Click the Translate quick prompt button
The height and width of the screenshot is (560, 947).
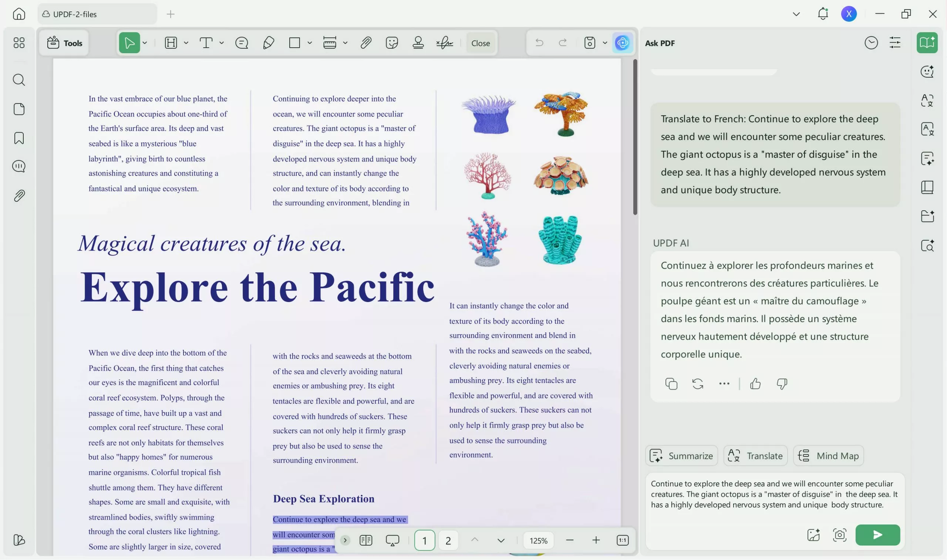(755, 456)
